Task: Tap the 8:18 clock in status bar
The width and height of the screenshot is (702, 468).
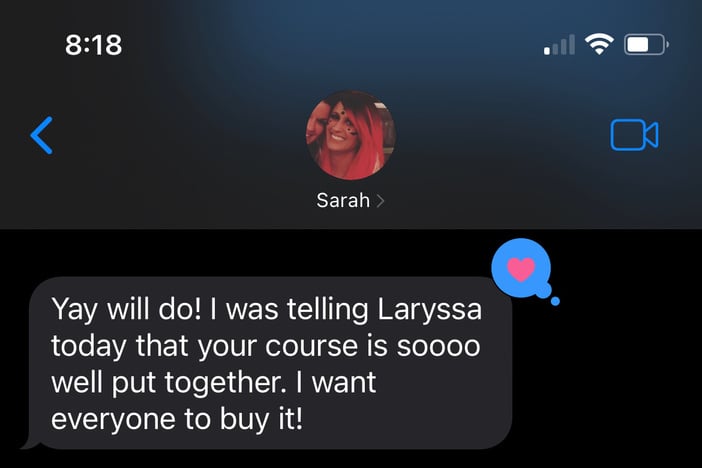Action: pos(93,45)
